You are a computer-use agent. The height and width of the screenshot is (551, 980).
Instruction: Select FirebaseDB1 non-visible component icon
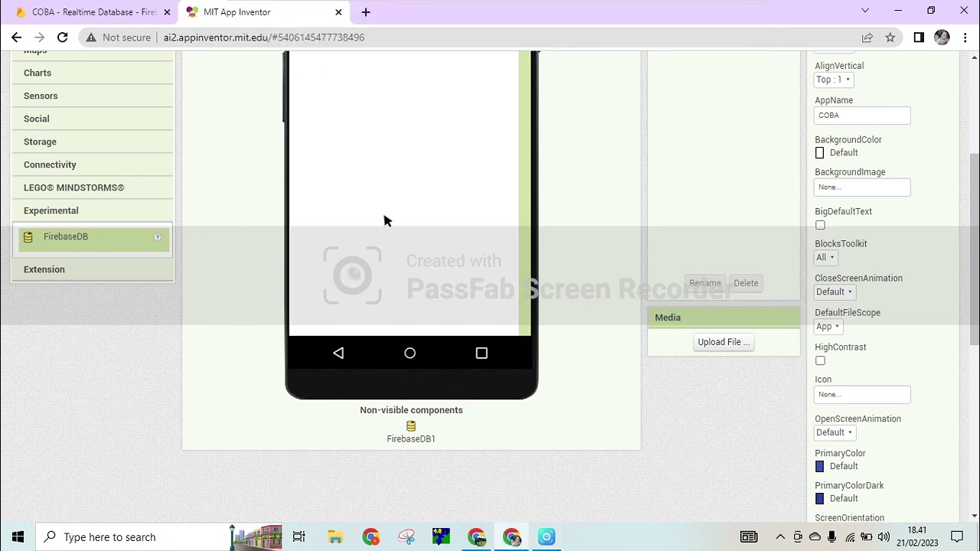[x=411, y=426]
